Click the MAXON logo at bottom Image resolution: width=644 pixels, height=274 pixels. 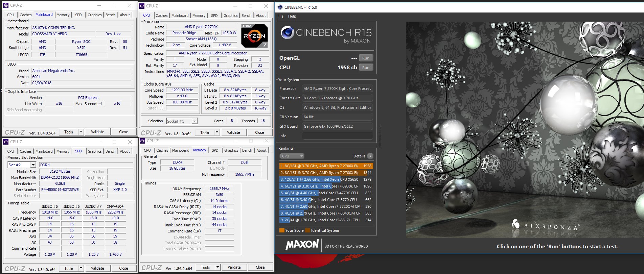[302, 245]
